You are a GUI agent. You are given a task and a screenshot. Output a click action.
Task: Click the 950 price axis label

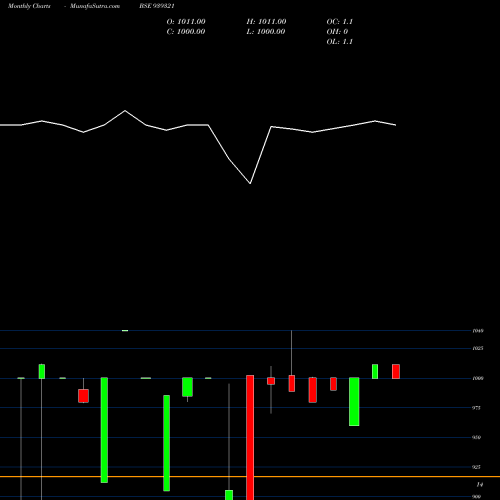click(477, 437)
